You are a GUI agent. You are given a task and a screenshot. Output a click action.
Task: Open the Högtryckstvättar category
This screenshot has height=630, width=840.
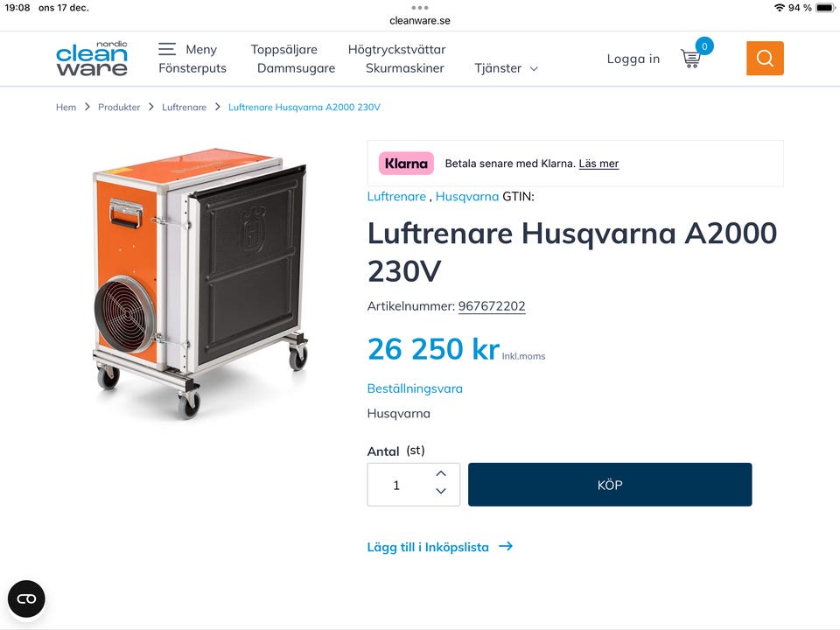pyautogui.click(x=396, y=49)
